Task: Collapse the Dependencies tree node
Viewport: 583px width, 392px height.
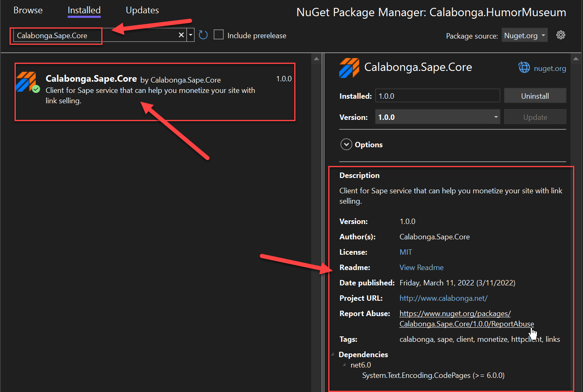Action: (333, 355)
